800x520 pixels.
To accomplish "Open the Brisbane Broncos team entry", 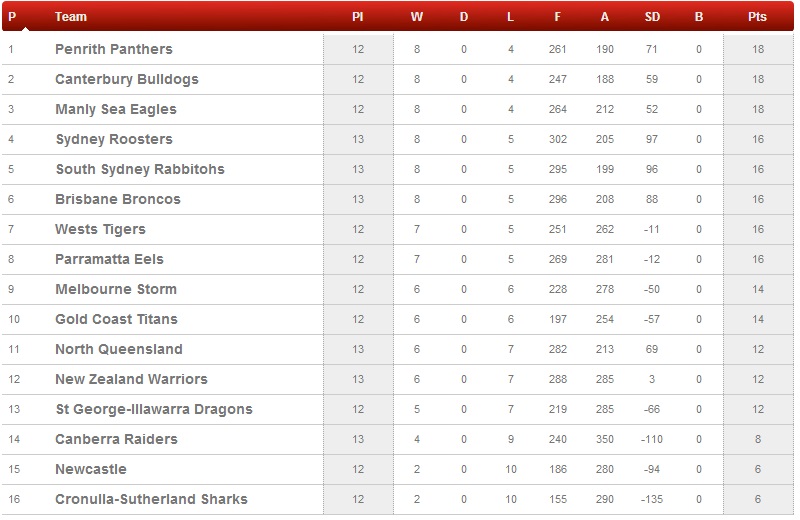I will [118, 199].
